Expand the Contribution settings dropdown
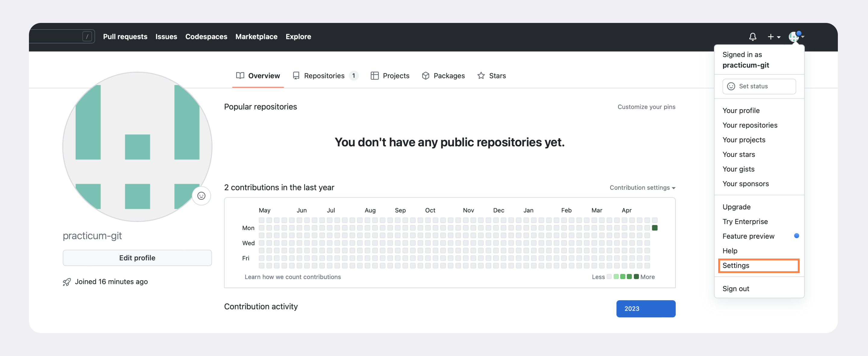Image resolution: width=868 pixels, height=356 pixels. 642,188
